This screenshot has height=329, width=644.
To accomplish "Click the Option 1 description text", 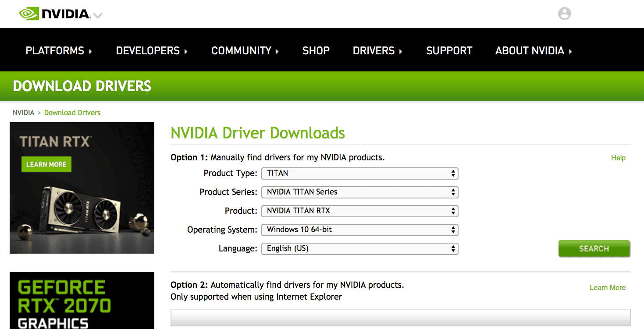I will pos(278,157).
